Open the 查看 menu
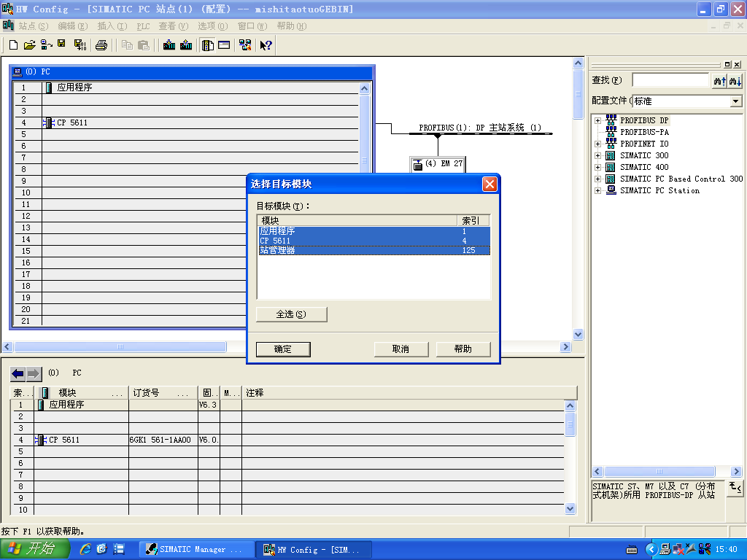Viewport: 747px width, 560px height. tap(174, 26)
